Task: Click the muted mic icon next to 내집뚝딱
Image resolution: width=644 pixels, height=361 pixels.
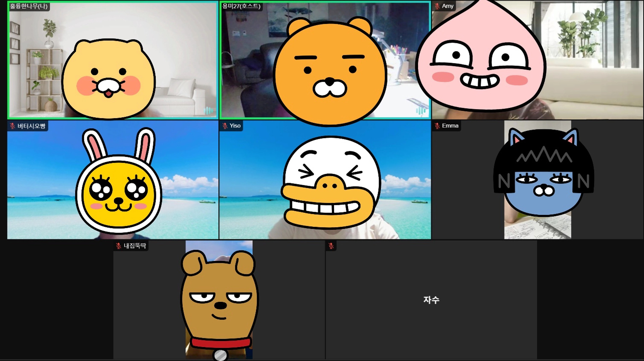Action: (119, 246)
